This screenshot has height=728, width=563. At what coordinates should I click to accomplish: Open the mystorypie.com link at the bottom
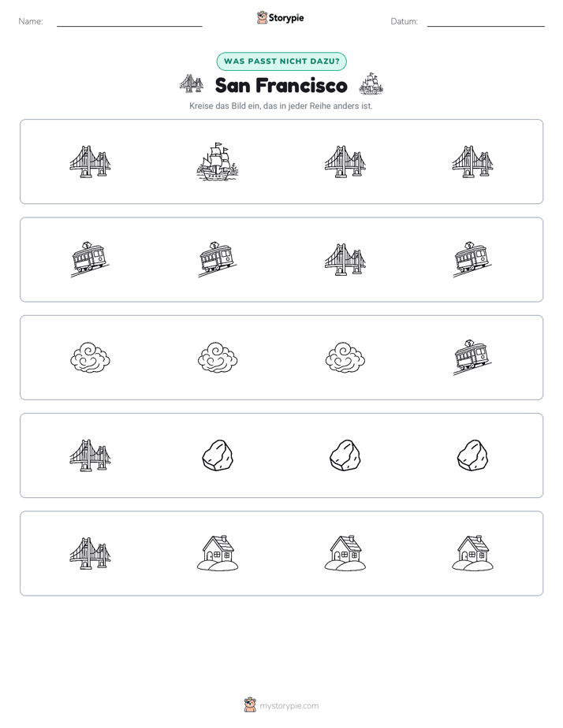pos(289,706)
